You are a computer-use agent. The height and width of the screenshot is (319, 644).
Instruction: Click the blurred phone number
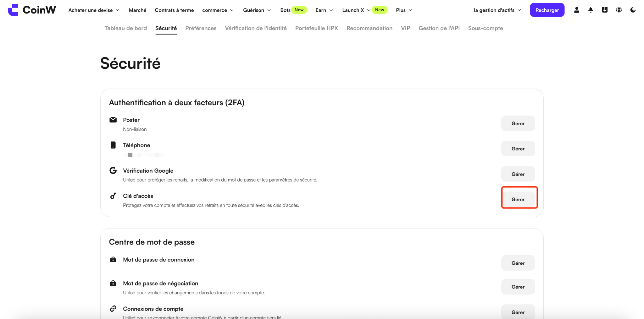click(143, 155)
